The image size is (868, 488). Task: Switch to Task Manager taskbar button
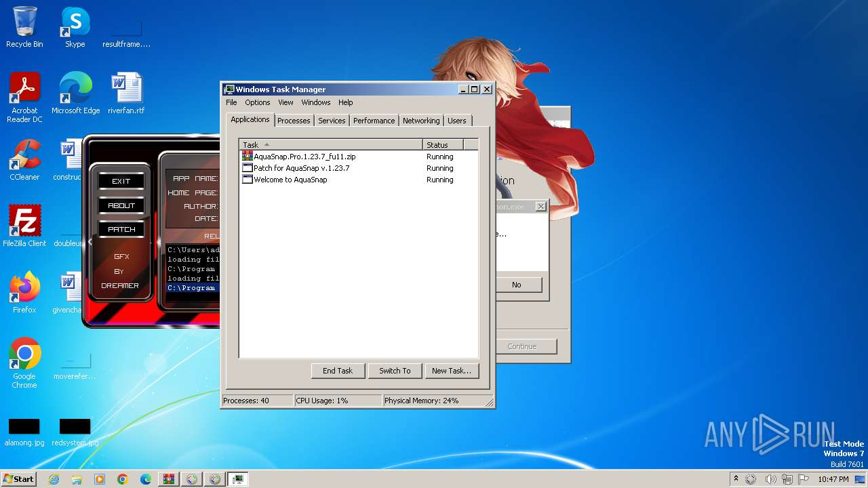(238, 479)
